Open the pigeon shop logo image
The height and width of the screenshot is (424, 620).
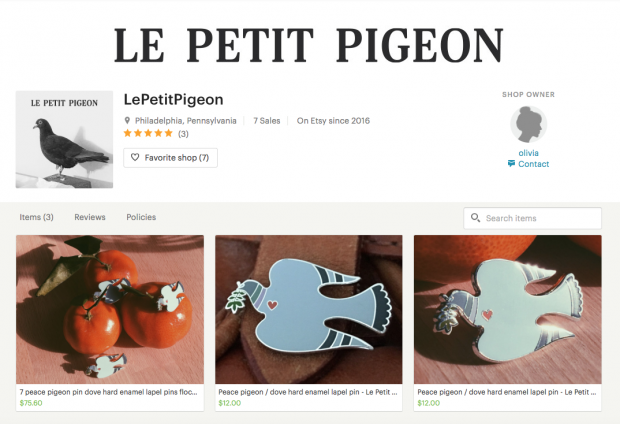64,139
